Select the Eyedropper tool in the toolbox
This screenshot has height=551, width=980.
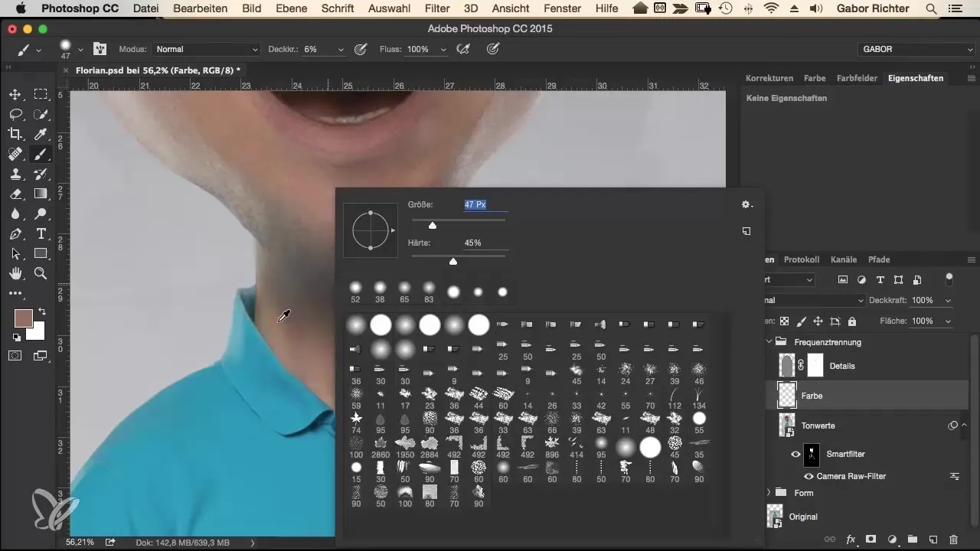[41, 134]
